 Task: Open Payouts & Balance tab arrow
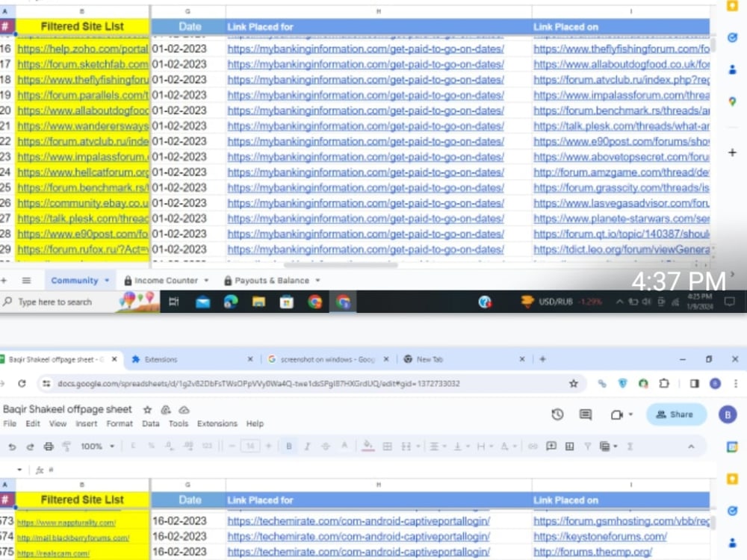317,281
